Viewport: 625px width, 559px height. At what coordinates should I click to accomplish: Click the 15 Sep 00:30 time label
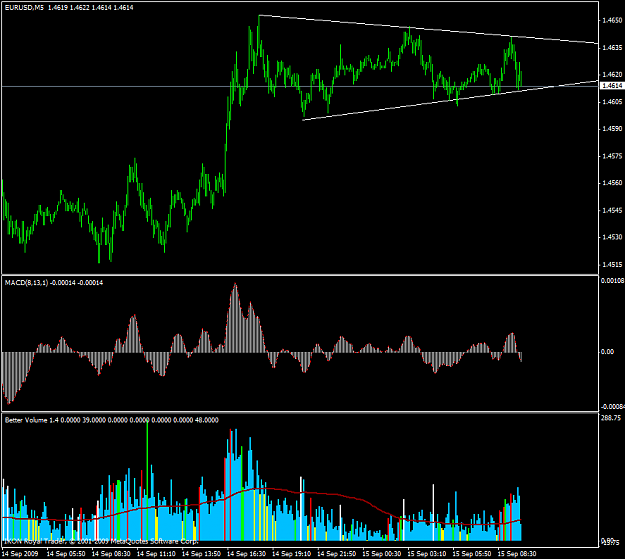tap(381, 554)
